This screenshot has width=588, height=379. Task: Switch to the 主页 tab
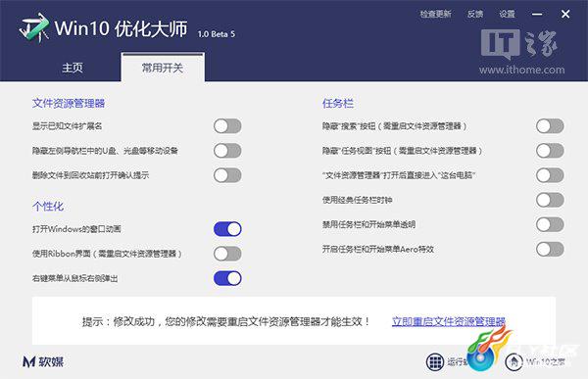coord(73,68)
